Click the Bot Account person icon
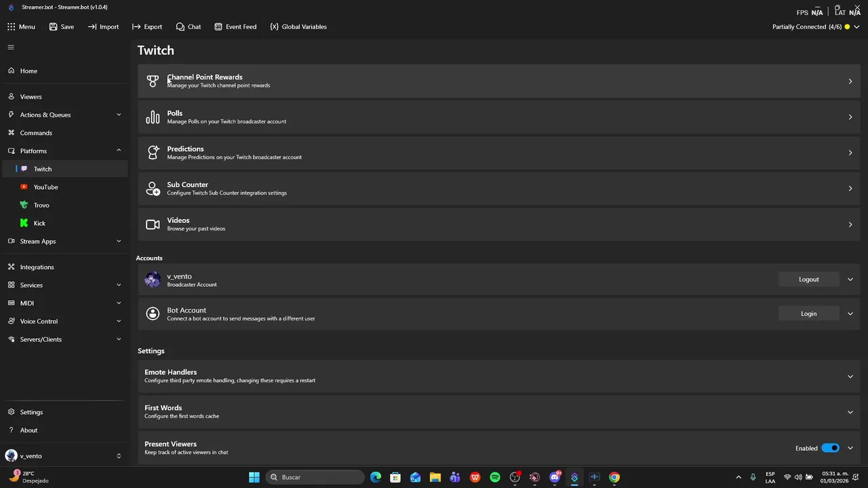Screen dimensions: 868x488 (x=153, y=314)
